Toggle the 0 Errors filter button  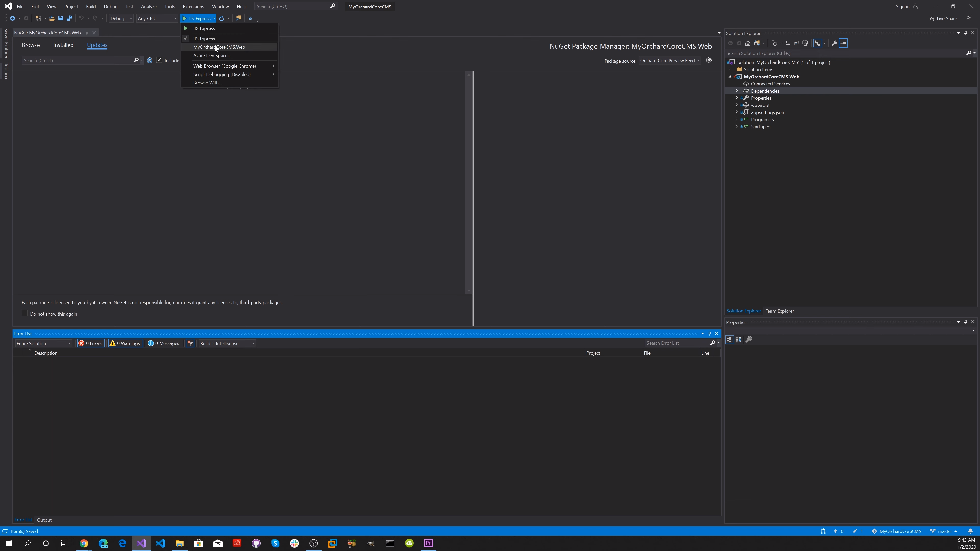tap(91, 343)
